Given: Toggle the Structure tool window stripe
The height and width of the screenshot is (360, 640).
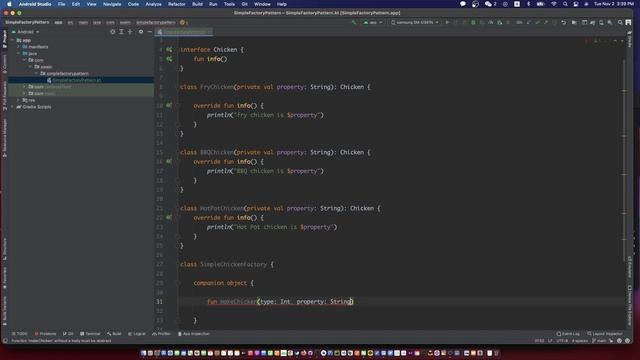Looking at the screenshot, I should 4,249.
